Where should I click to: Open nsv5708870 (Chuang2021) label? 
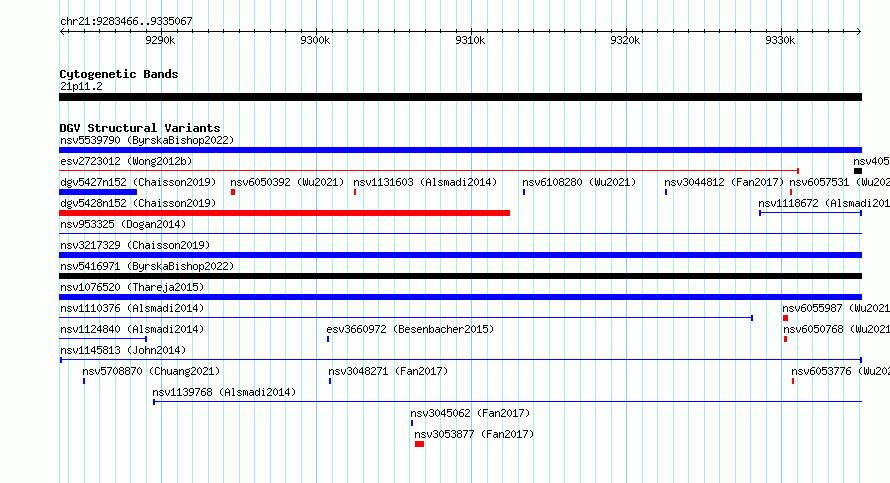tap(152, 371)
